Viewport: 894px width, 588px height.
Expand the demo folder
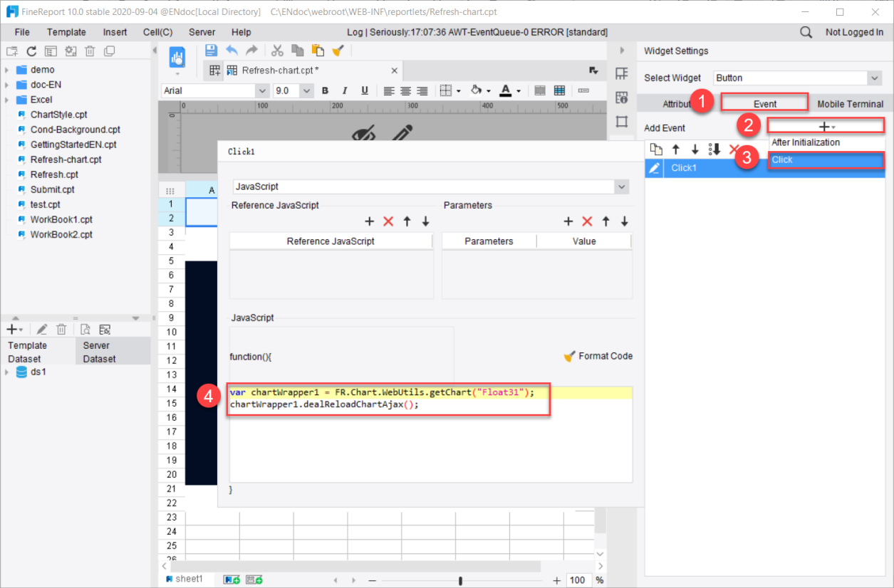point(6,70)
